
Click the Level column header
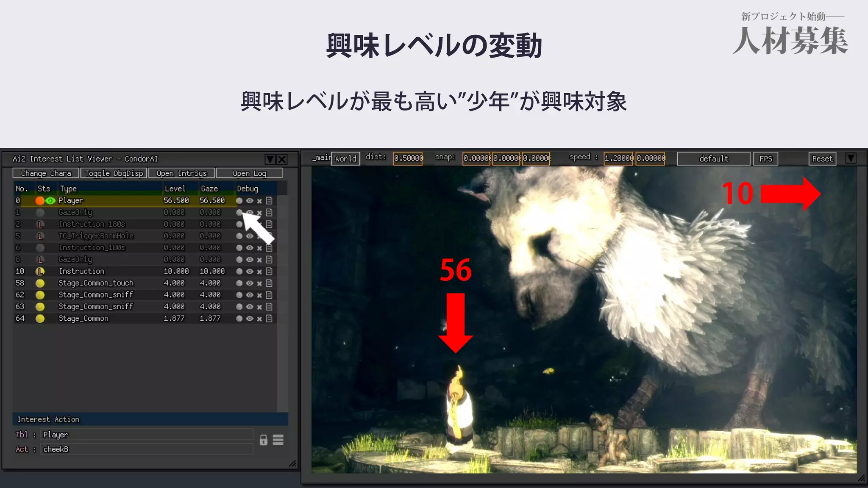175,189
